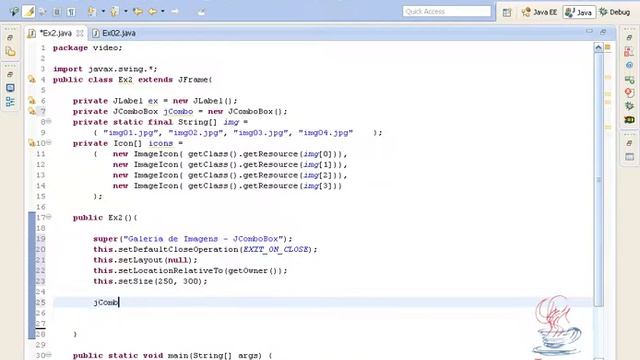The height and width of the screenshot is (360, 640).
Task: Collapse the Ex2 constructor fold at line 17
Action: [x=49, y=217]
